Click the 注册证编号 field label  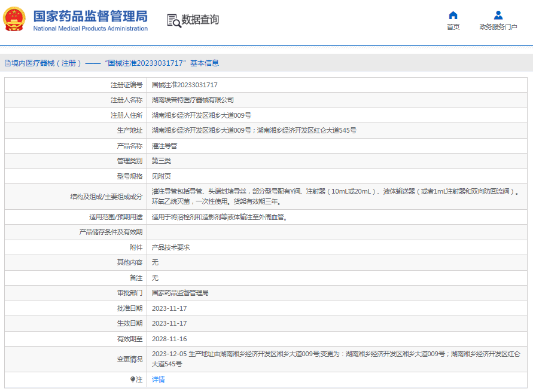tap(126, 85)
